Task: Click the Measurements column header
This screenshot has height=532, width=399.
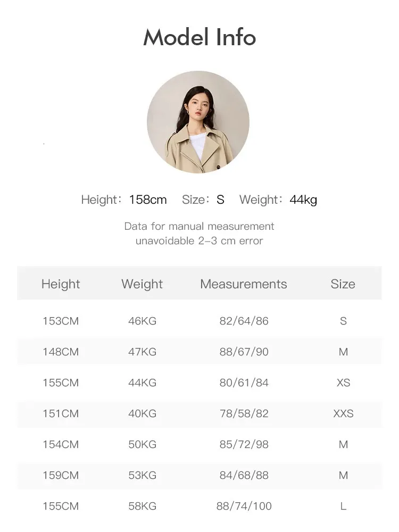Action: pos(244,284)
